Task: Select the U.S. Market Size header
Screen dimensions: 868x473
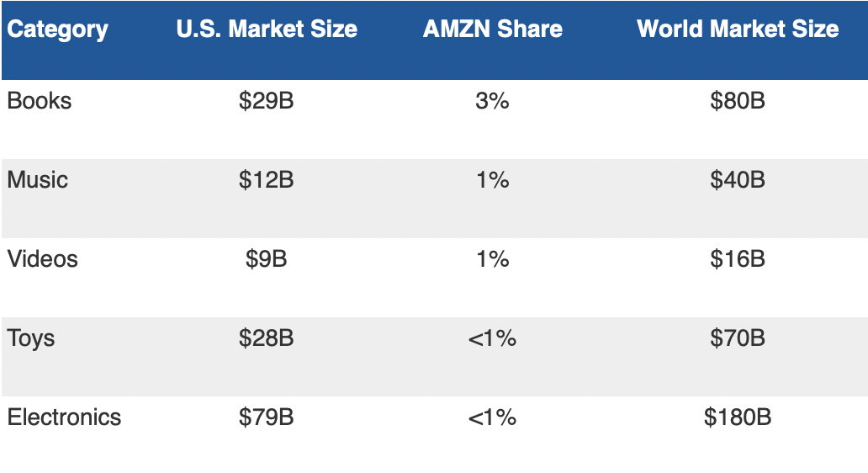Action: click(267, 30)
